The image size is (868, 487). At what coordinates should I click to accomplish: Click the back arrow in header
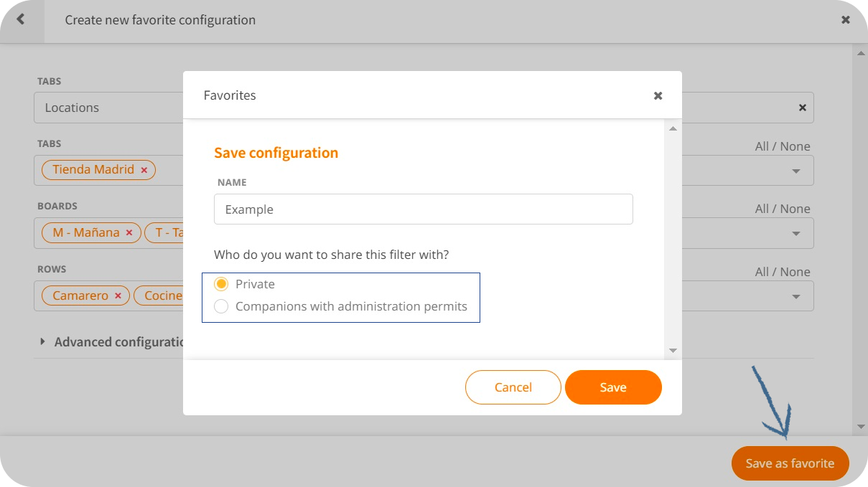tap(21, 19)
